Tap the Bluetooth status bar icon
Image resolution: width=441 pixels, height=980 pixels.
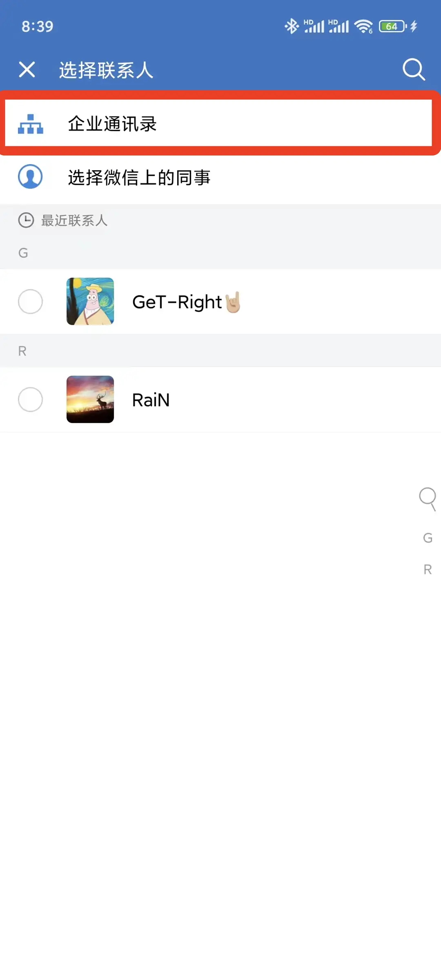point(291,27)
